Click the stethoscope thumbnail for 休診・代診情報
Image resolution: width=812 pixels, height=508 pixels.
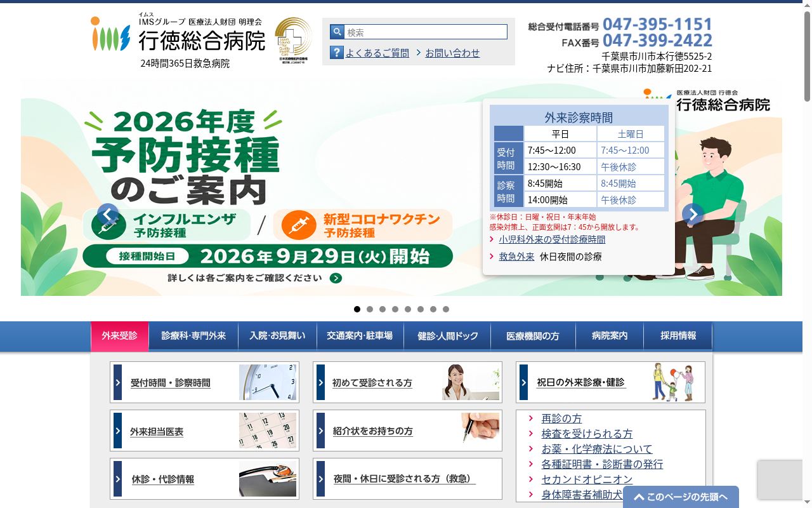[x=268, y=479]
